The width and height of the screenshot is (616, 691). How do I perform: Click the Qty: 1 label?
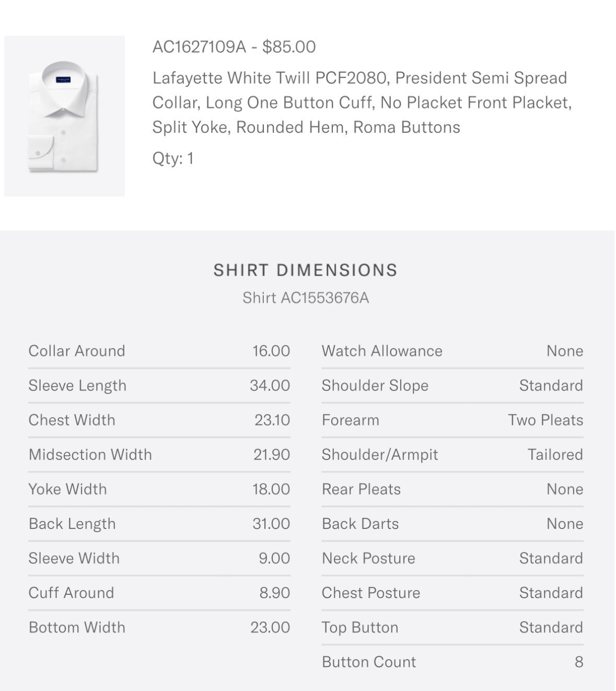point(173,158)
